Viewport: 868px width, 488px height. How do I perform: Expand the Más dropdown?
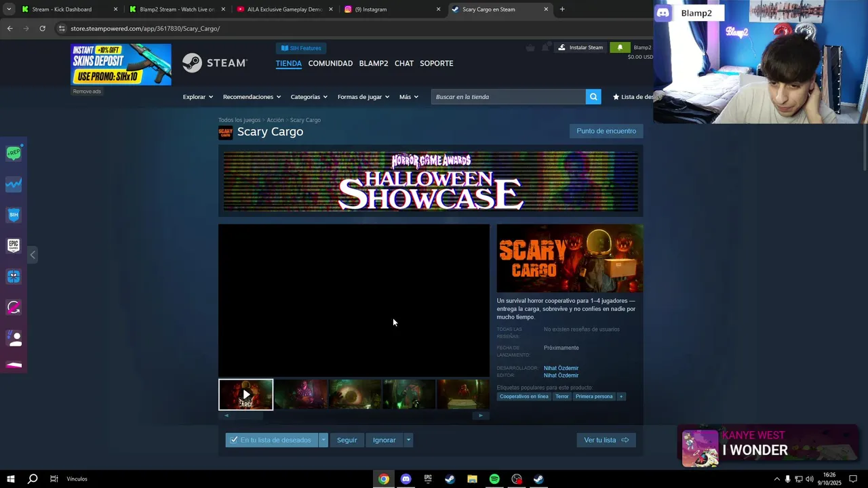coord(408,97)
